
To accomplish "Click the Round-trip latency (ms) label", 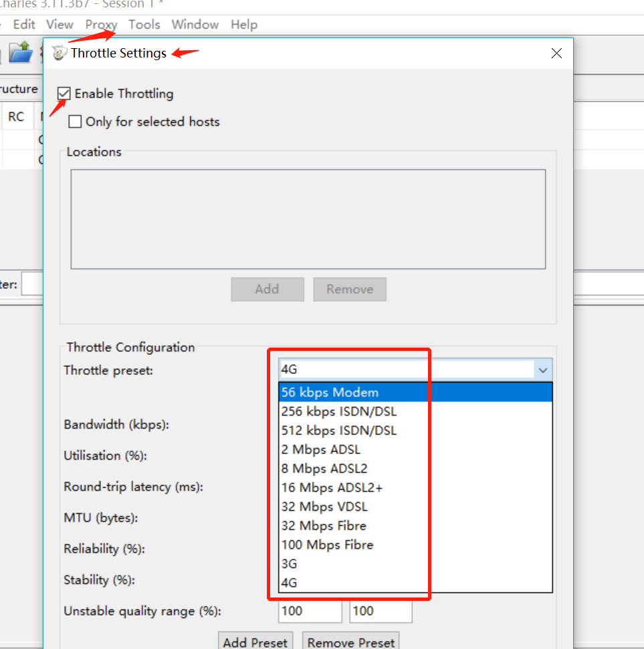I will click(x=133, y=487).
